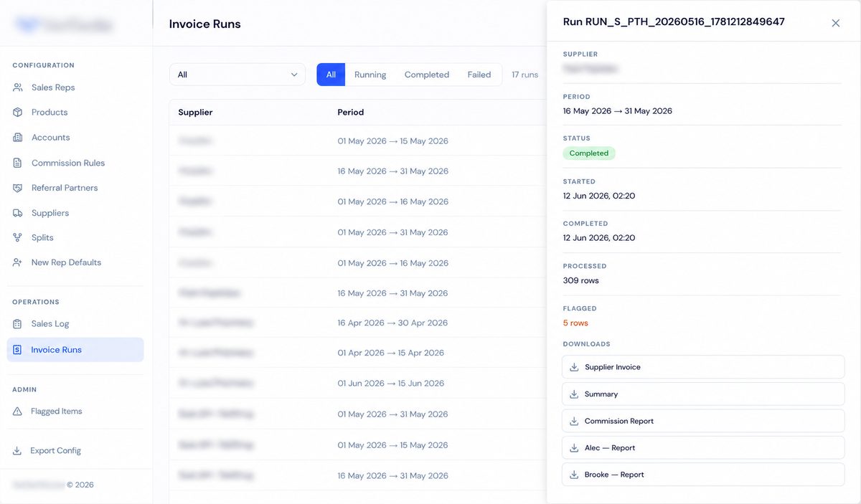Click the Period column header
Viewport: 861px width, 504px height.
click(x=351, y=113)
